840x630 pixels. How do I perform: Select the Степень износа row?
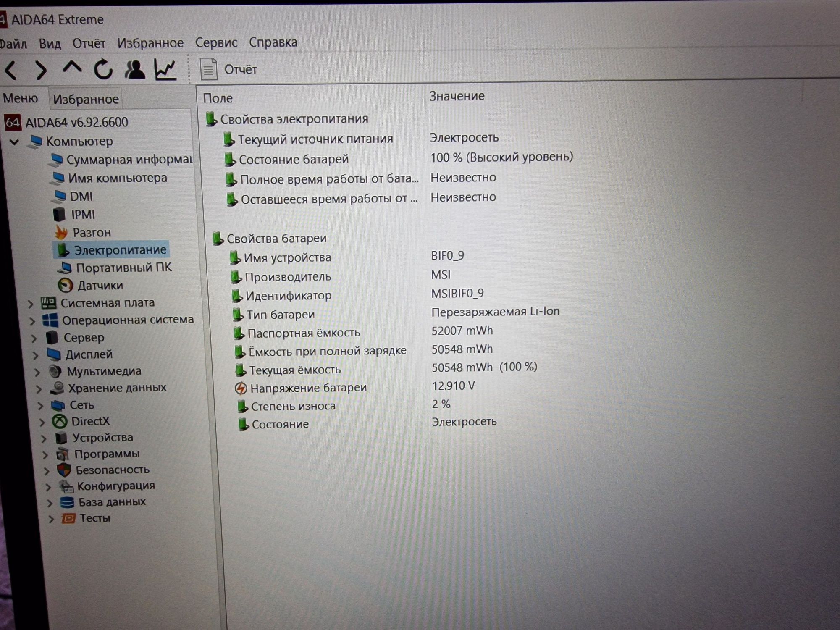(x=344, y=405)
